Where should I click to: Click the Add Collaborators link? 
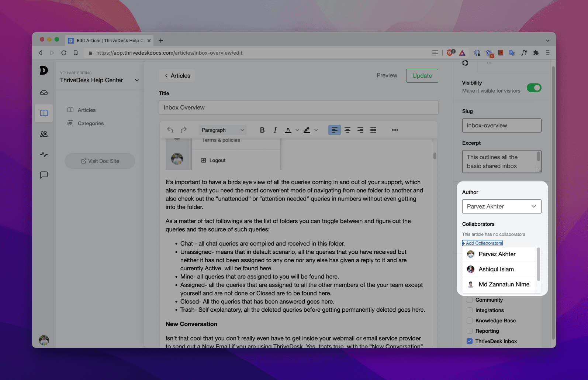point(482,243)
